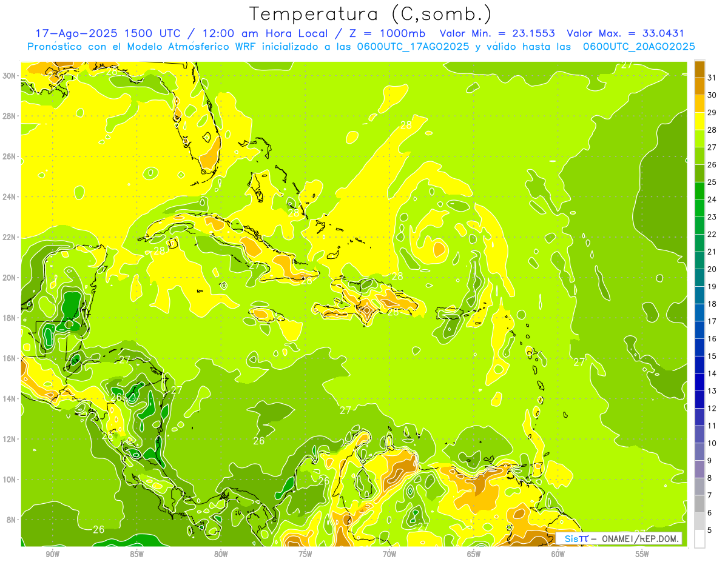Pick legend color between 29 and 30
Image resolution: width=728 pixels, height=562 pixels.
pyautogui.click(x=699, y=103)
